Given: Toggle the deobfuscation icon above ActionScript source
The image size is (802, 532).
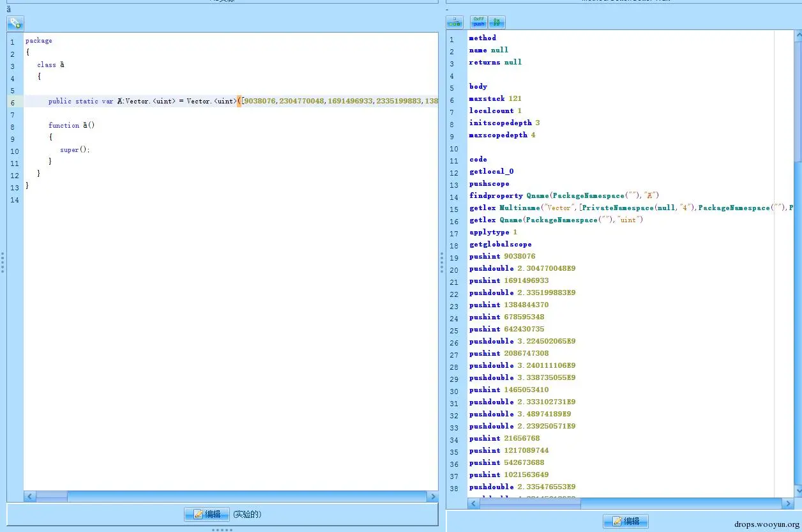Looking at the screenshot, I should (15, 24).
